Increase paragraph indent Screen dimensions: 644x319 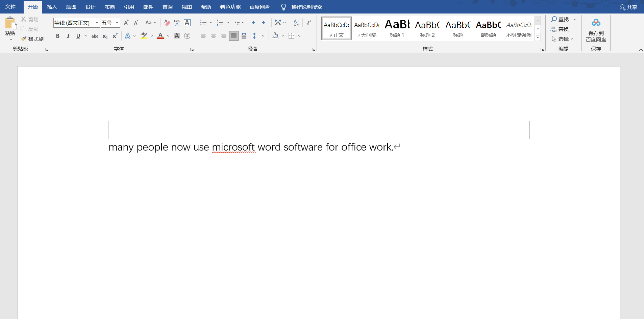[x=265, y=23]
